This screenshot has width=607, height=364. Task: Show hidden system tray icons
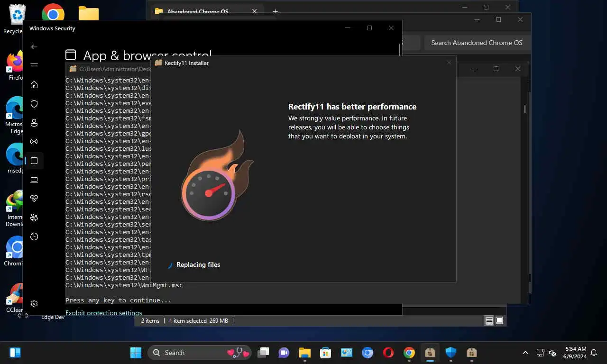(525, 353)
